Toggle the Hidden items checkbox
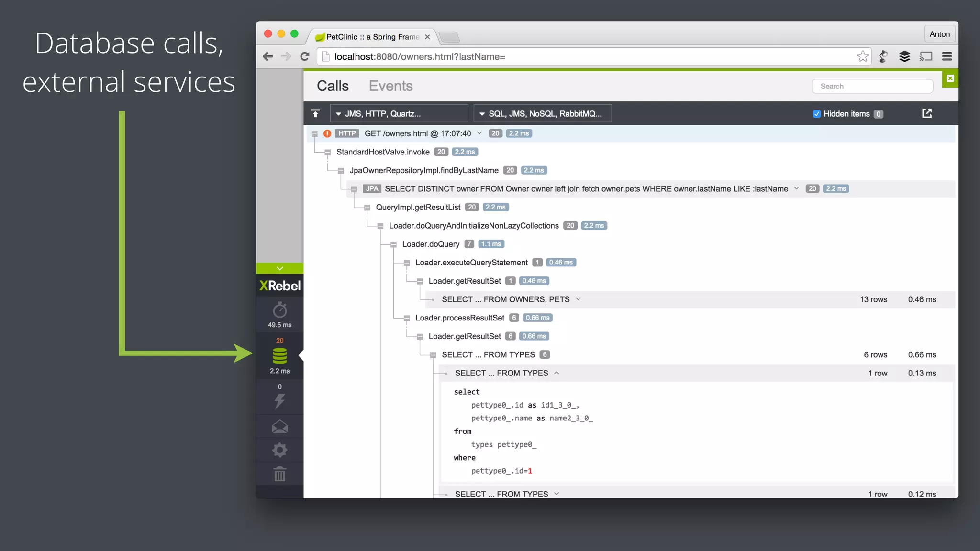Viewport: 980px width, 551px height. pos(817,114)
